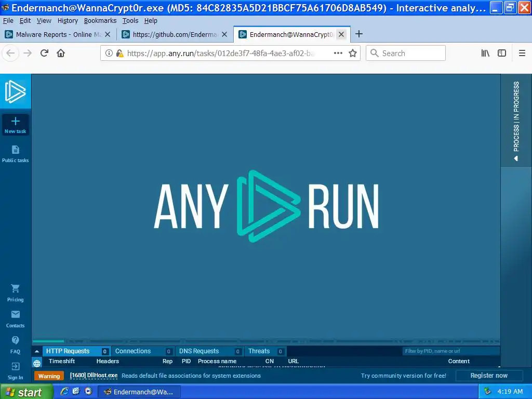This screenshot has width=532, height=399.
Task: Click the orange Warning badge
Action: click(x=49, y=376)
